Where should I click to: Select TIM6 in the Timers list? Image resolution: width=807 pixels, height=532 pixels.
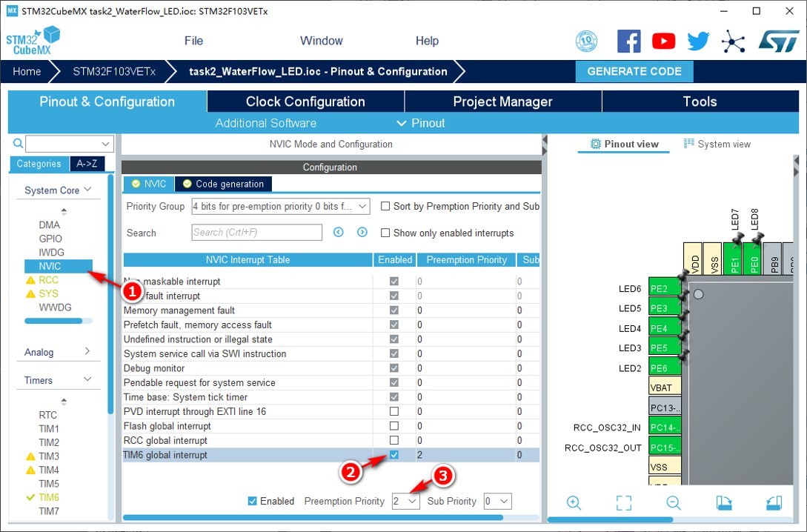click(49, 497)
